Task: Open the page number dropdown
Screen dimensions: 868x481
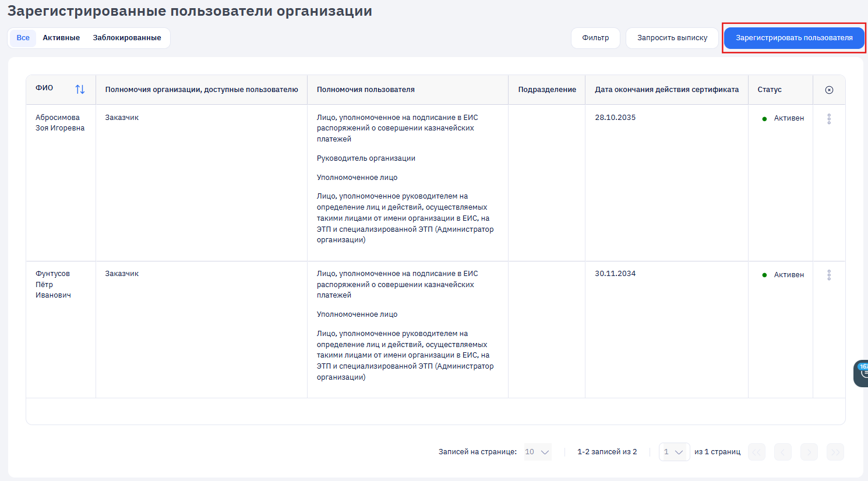Action: [675, 452]
